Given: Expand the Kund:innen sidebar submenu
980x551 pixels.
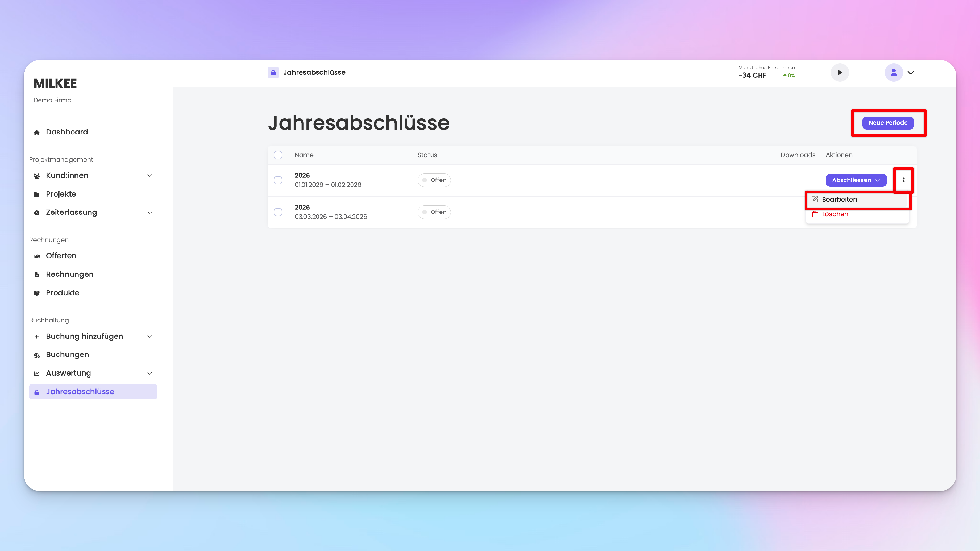Looking at the screenshot, I should 150,175.
